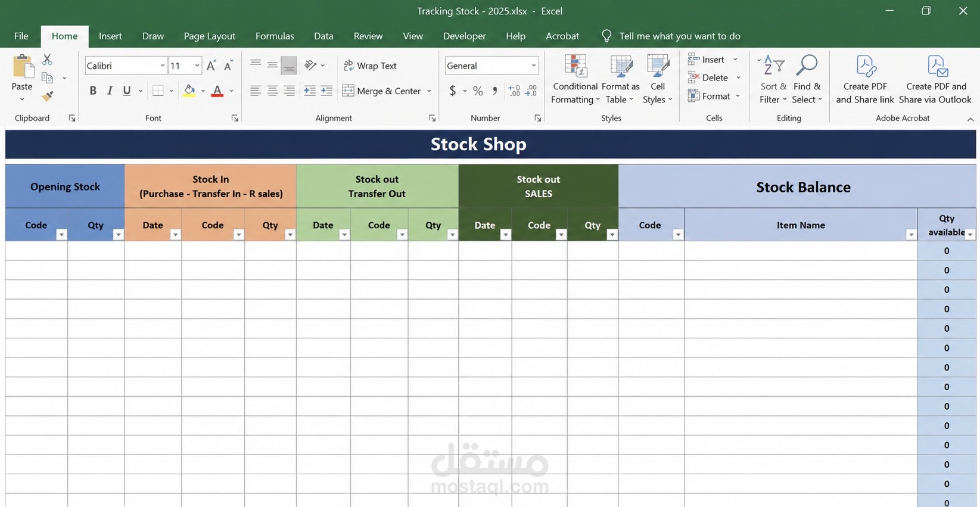This screenshot has width=980, height=507.
Task: Select the Stock Shop title cell
Action: pyautogui.click(x=490, y=144)
